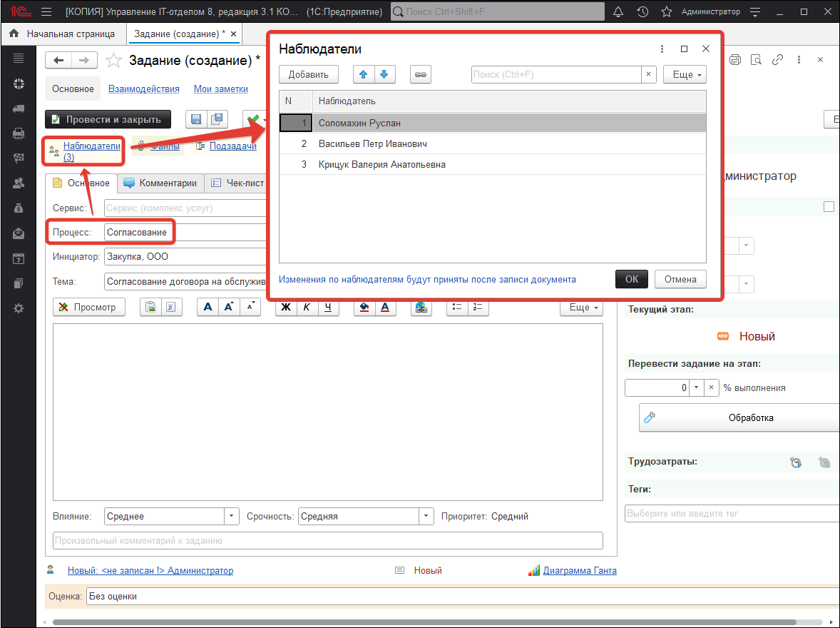The image size is (840, 628).
Task: Toggle italic text formatting (К)
Action: click(x=307, y=307)
